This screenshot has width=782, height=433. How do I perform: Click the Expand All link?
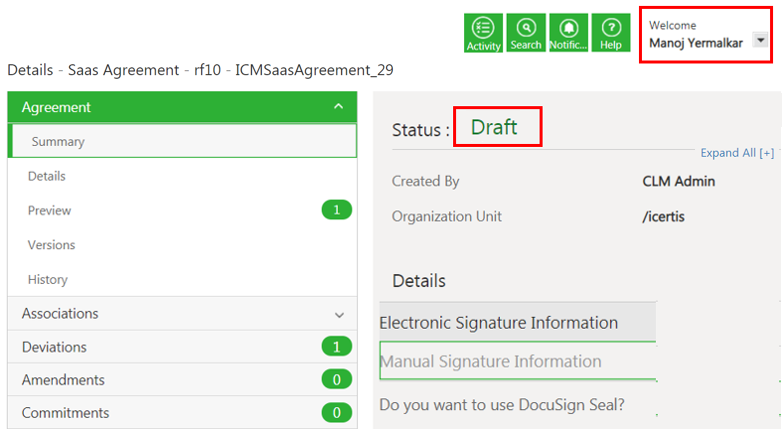(736, 153)
